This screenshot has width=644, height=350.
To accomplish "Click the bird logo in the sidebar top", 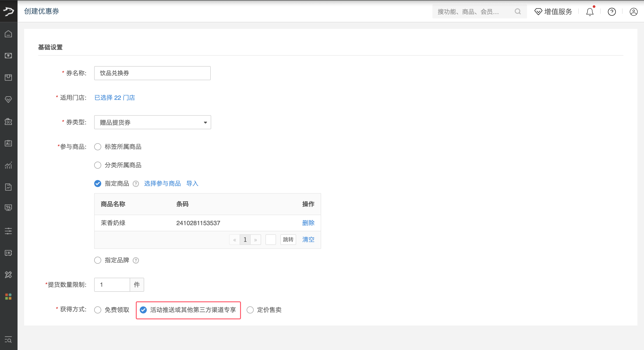I will [x=9, y=11].
